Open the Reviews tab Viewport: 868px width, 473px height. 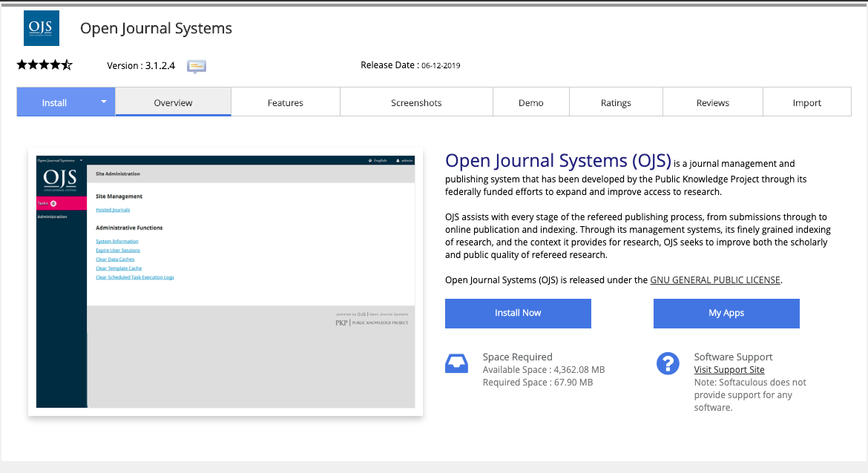[713, 102]
